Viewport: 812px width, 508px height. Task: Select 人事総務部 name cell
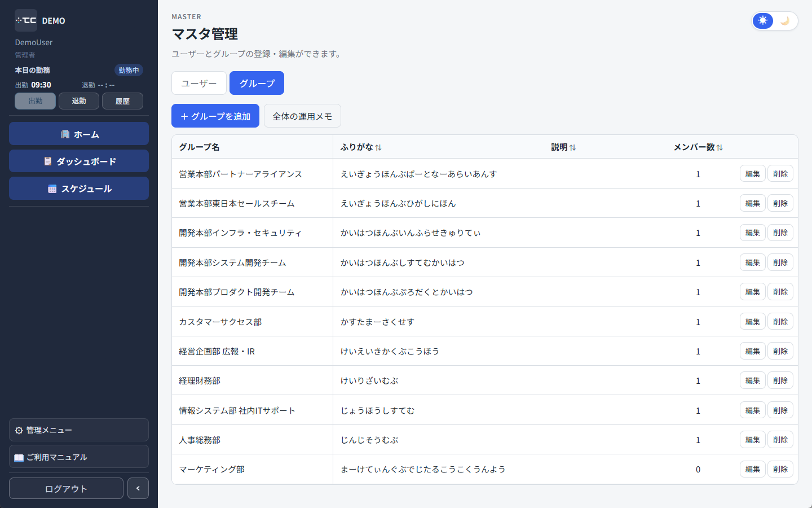(x=252, y=440)
